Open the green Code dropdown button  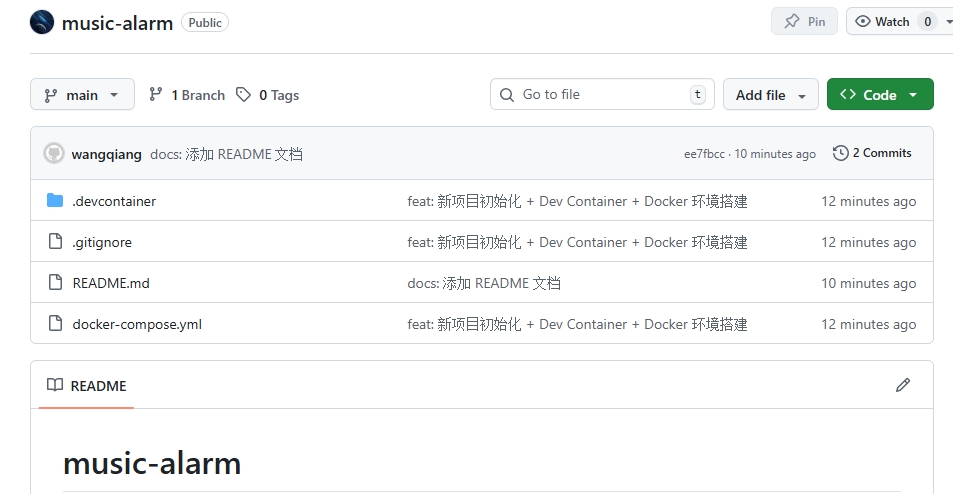(880, 94)
